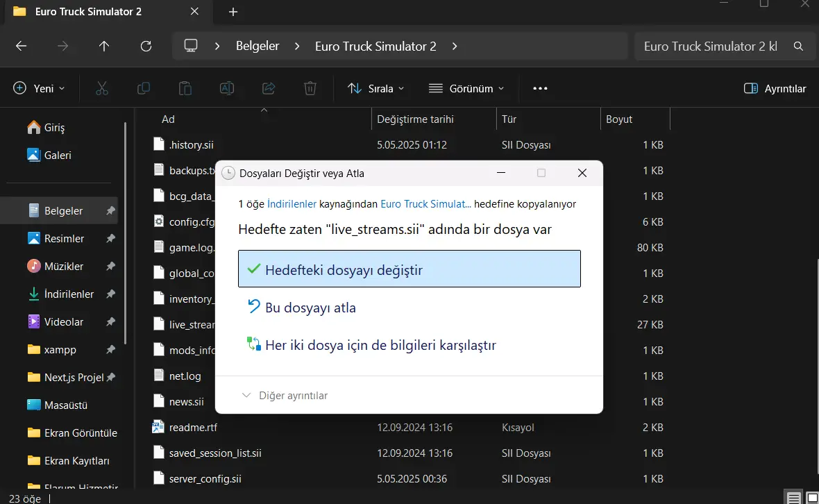The image size is (819, 504).
Task: Open the Yeni dropdown menu
Action: click(x=39, y=88)
